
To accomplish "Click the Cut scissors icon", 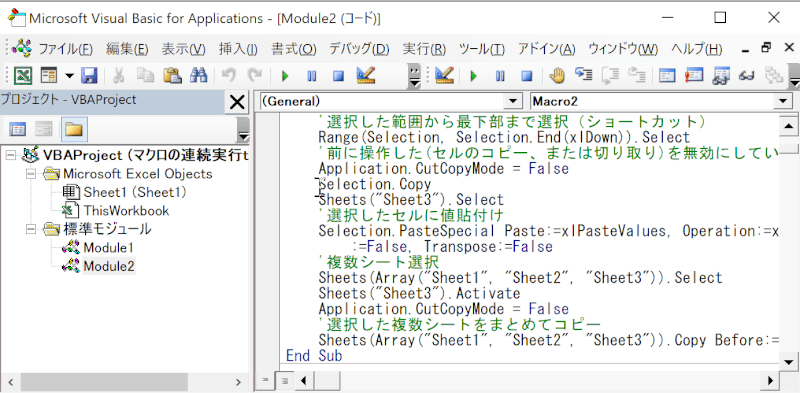I will click(118, 76).
